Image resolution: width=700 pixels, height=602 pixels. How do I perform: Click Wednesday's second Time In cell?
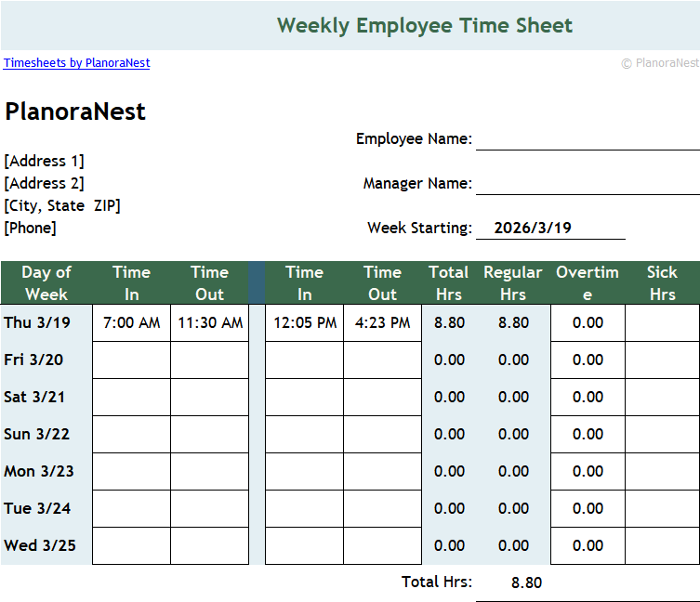pyautogui.click(x=305, y=545)
